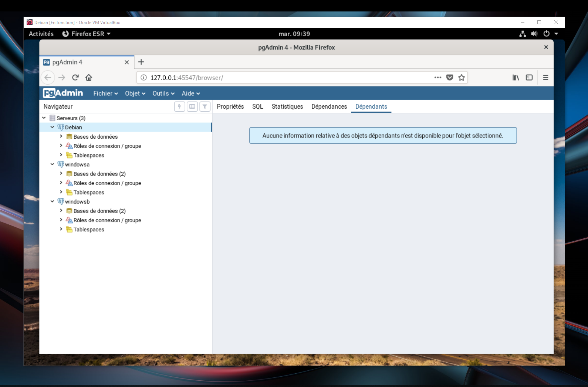Click the roles icon under windowsa
This screenshot has width=588, height=387.
coord(69,183)
